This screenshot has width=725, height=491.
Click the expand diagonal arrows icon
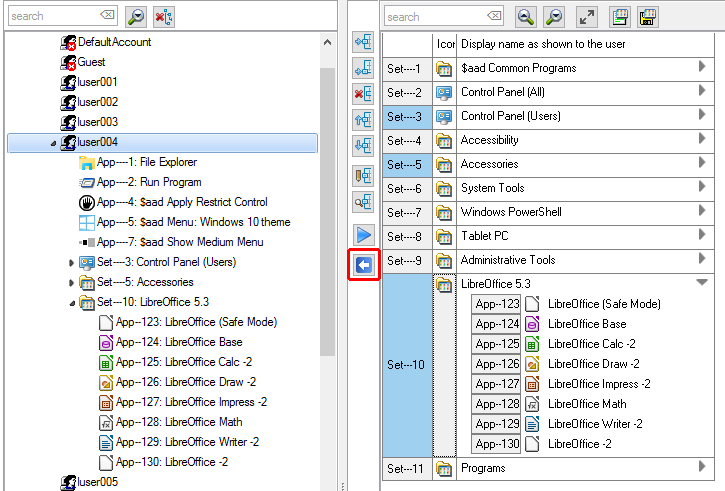pyautogui.click(x=588, y=16)
